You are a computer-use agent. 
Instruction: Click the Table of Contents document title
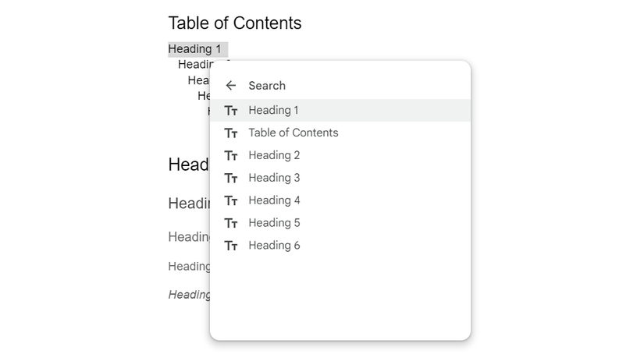click(234, 23)
